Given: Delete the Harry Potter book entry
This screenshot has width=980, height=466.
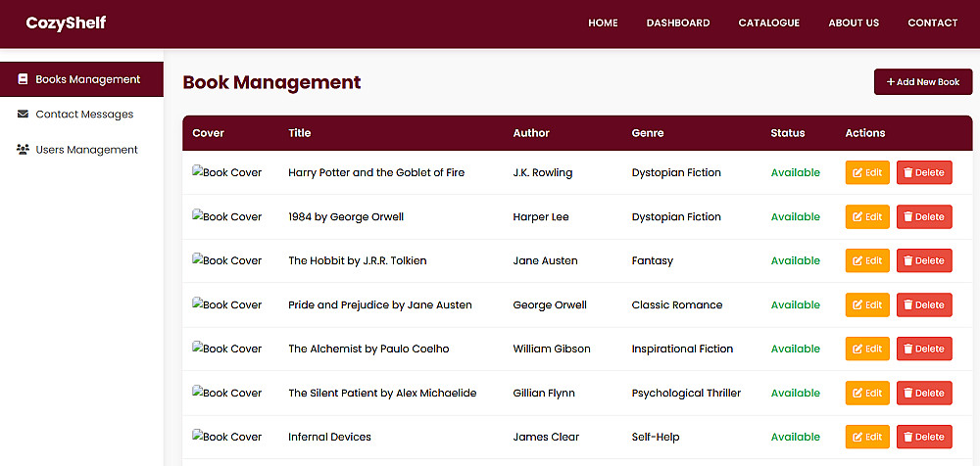Looking at the screenshot, I should pos(924,172).
